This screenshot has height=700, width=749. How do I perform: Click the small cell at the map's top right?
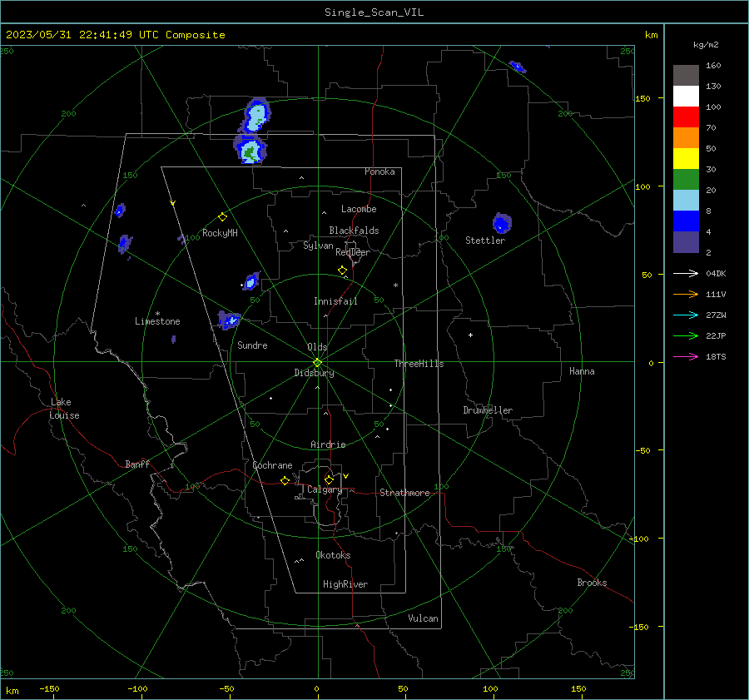click(x=518, y=67)
